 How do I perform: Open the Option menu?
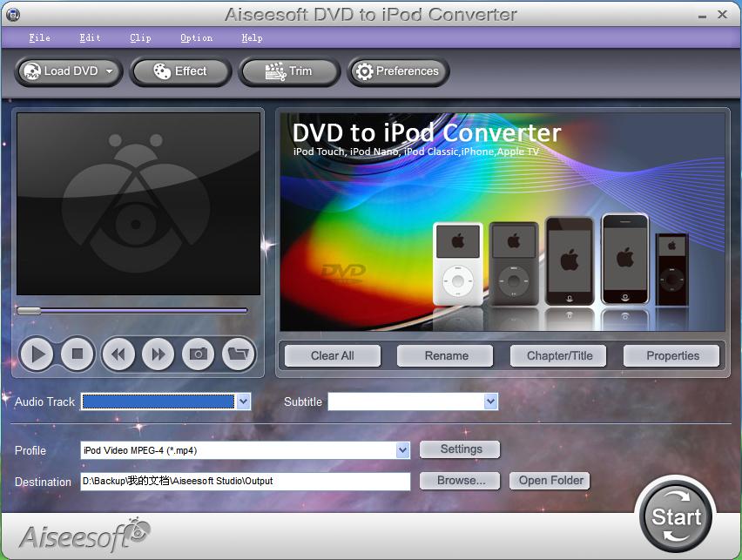[x=196, y=37]
